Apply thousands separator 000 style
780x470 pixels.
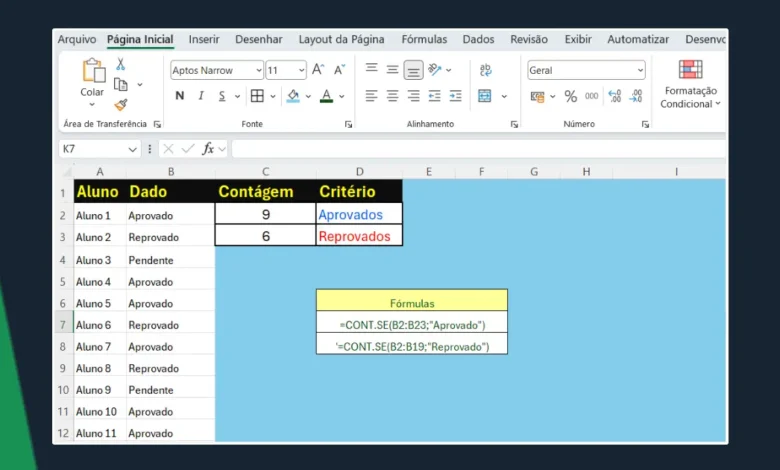point(591,96)
